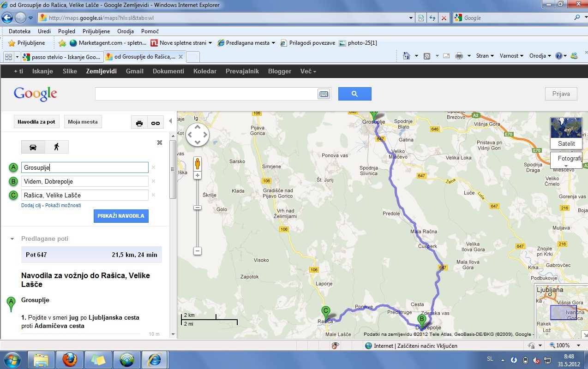Viewport: 588px width, 369px height.
Task: Open address bar autocomplete dropdown arrow
Action: click(x=411, y=18)
